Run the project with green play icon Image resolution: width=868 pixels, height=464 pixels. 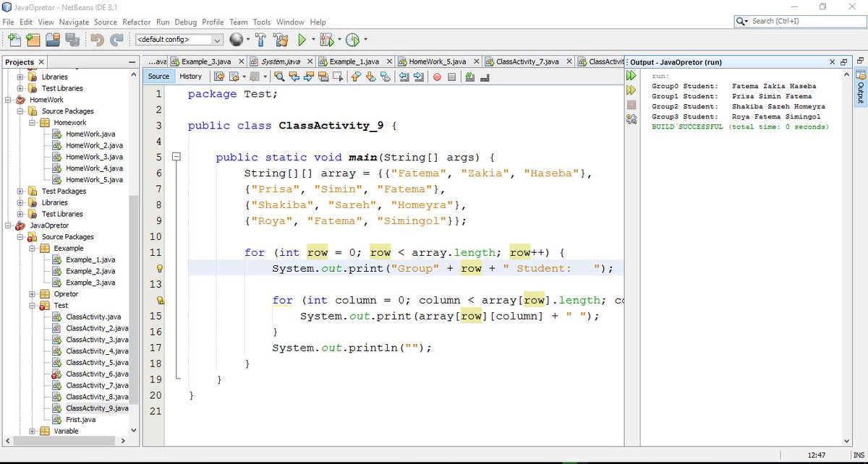303,39
